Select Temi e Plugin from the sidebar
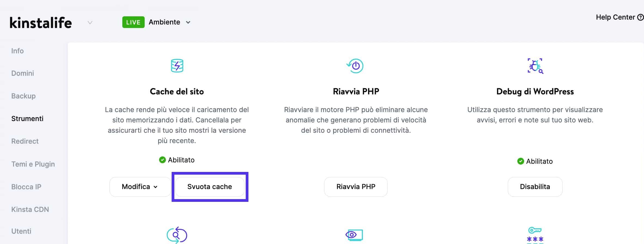The image size is (644, 244). click(33, 164)
